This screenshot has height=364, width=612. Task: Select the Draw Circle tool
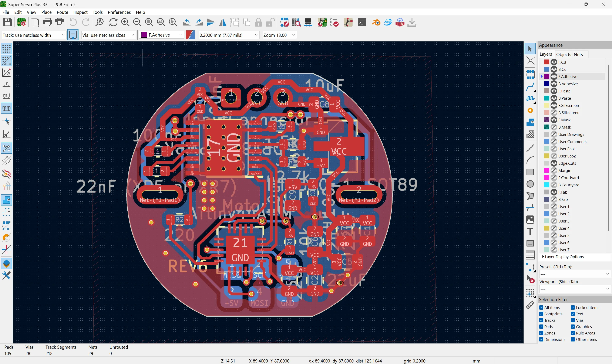(x=530, y=184)
